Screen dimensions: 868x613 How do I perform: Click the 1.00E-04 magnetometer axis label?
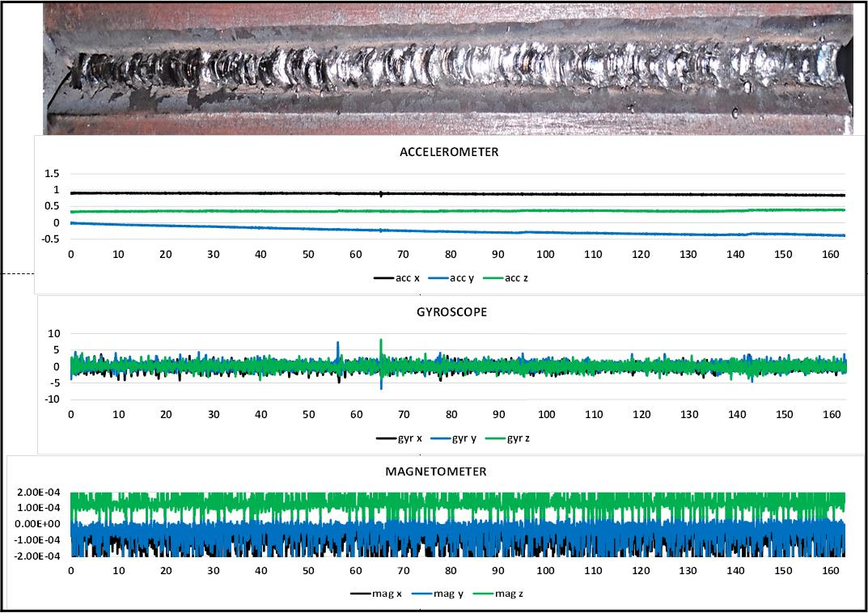(38, 508)
